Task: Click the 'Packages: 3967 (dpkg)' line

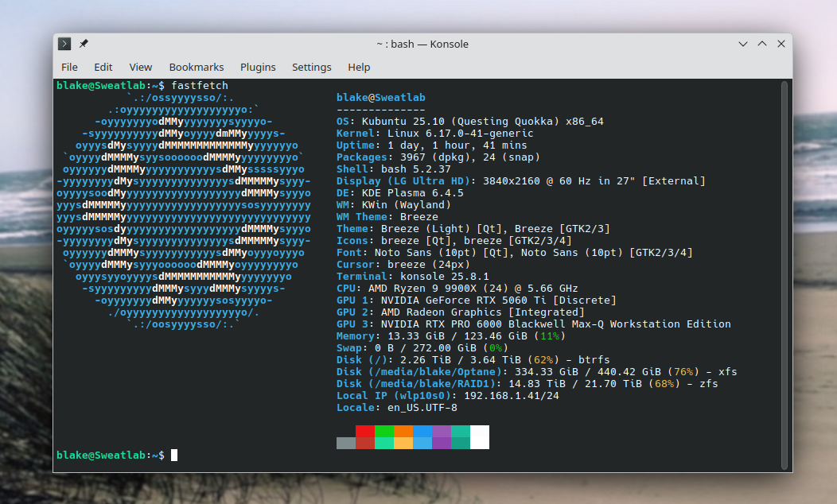Action: pos(438,157)
